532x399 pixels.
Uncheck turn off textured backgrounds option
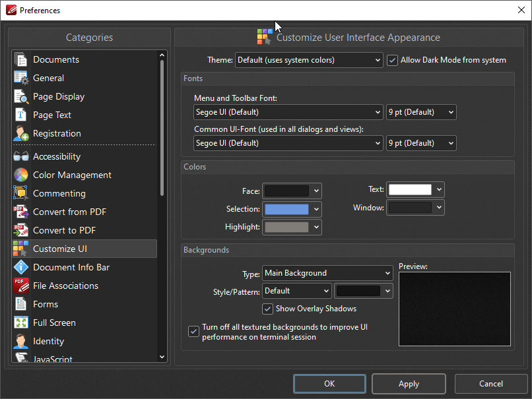tap(193, 331)
